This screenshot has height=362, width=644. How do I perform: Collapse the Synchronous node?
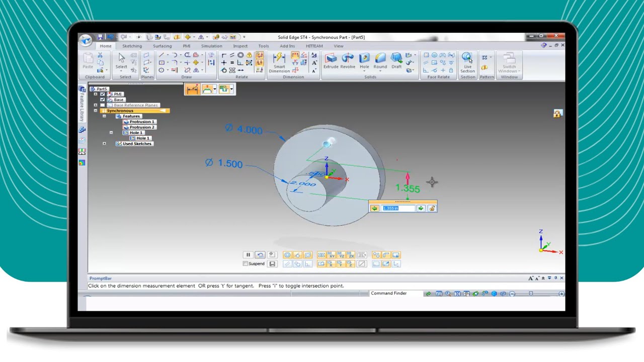(x=96, y=111)
